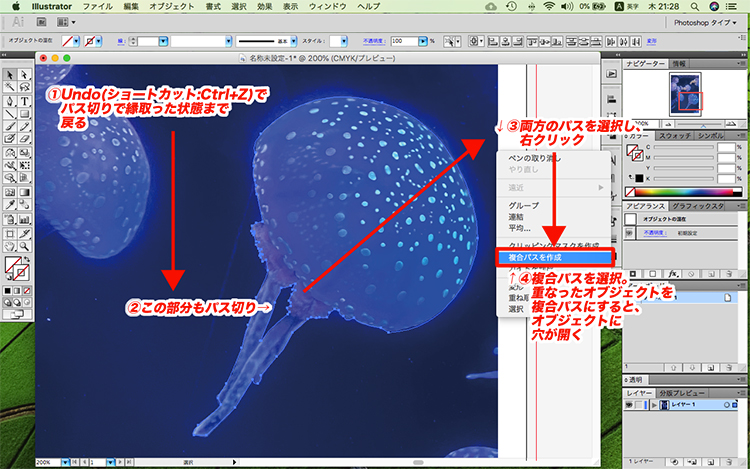Screen dimensions: 750x469
Task: Select the Magic Wand tool
Action: (10, 87)
